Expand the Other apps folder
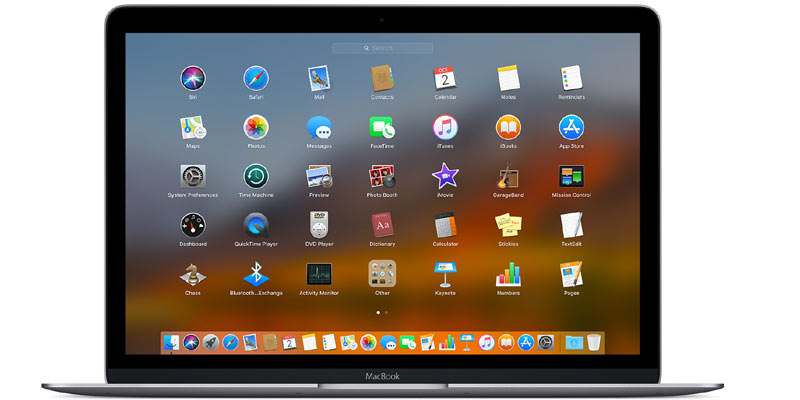The width and height of the screenshot is (800, 400). click(x=382, y=274)
